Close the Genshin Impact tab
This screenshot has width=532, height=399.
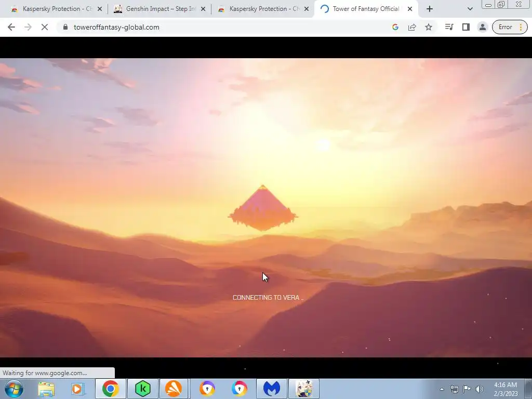pyautogui.click(x=203, y=9)
